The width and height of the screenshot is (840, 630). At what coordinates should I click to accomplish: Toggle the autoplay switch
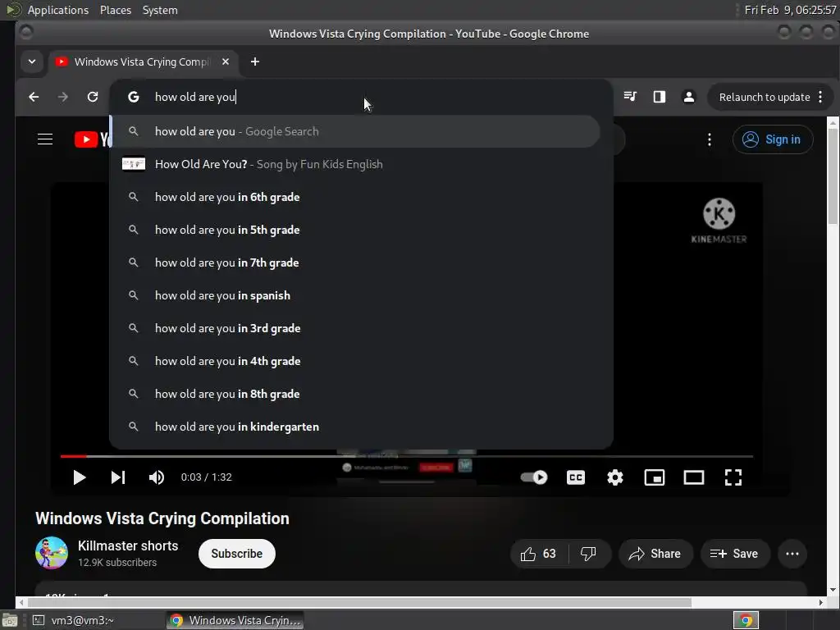pos(534,477)
